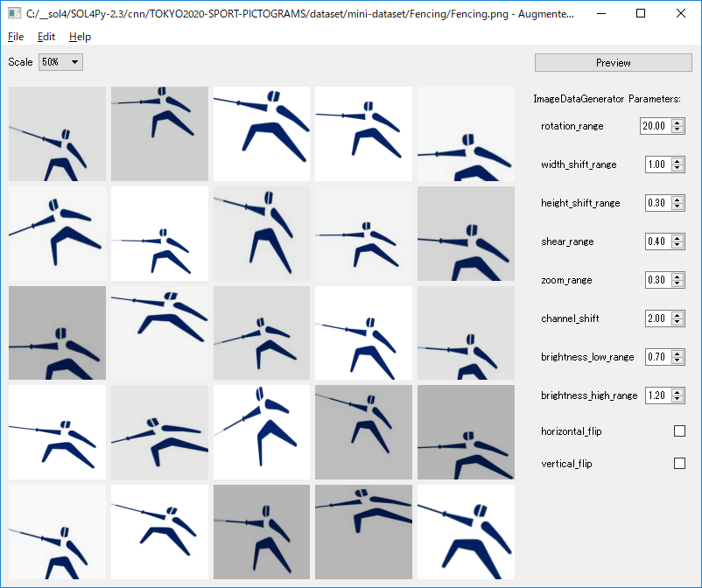Click the brightness_low_range value field

657,357
